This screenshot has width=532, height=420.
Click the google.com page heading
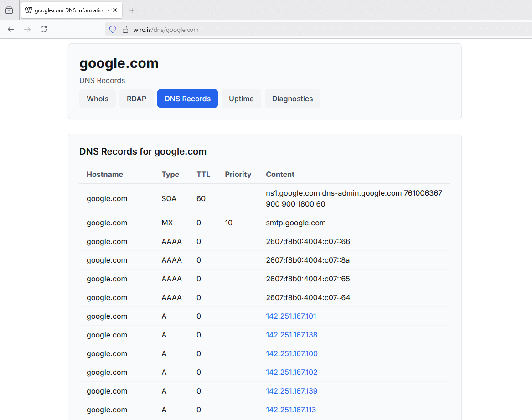[119, 63]
